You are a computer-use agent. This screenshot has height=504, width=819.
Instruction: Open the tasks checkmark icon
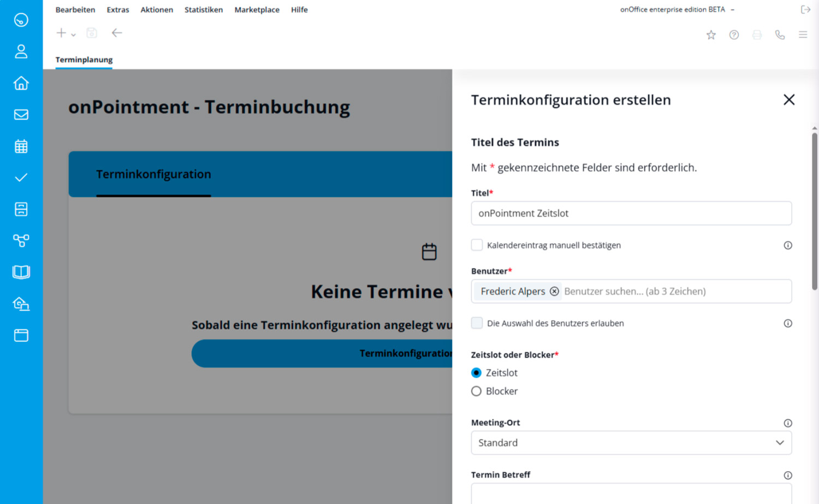pos(21,178)
